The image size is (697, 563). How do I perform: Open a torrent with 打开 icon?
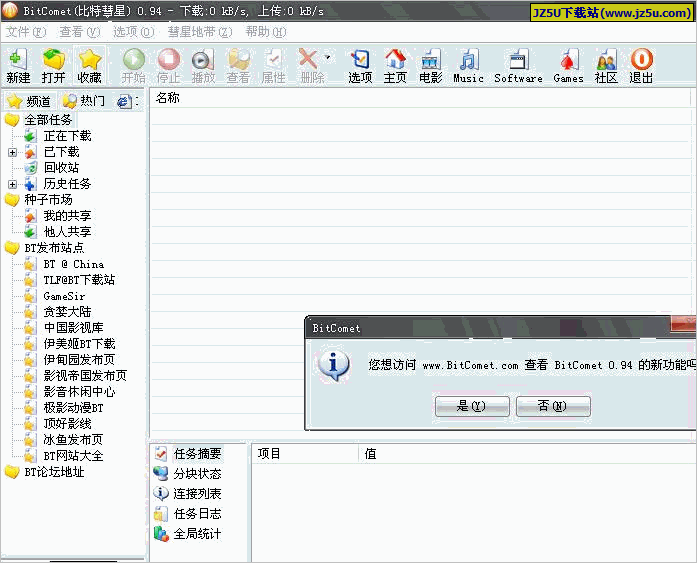[x=53, y=66]
